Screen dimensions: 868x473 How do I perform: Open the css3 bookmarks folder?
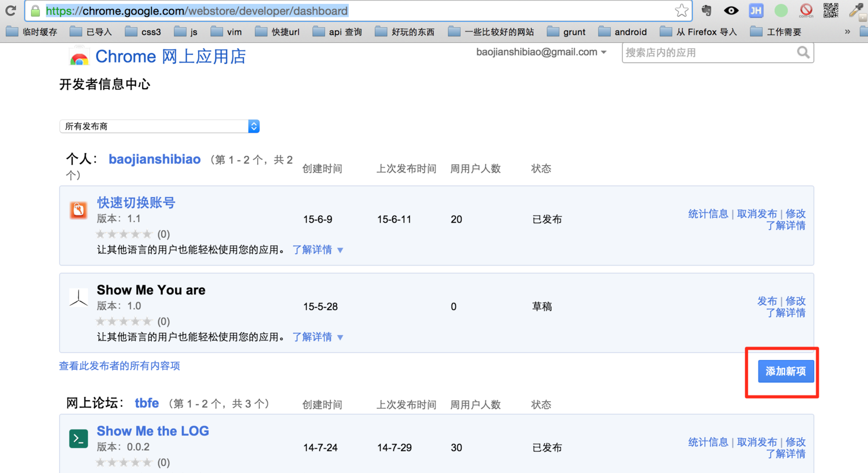143,32
